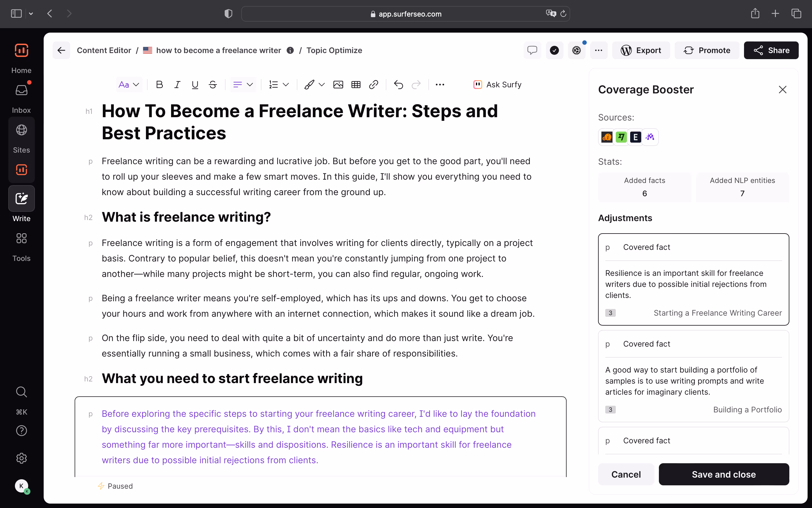Open sidebar settings gear
The height and width of the screenshot is (508, 812).
(21, 458)
